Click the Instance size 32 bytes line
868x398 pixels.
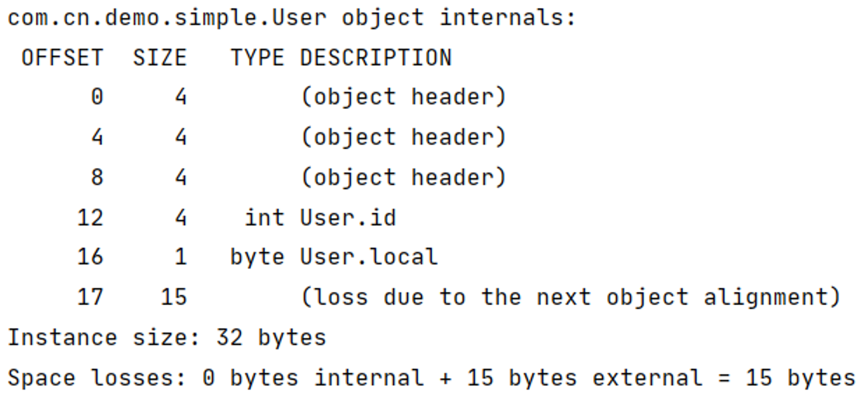point(167,338)
